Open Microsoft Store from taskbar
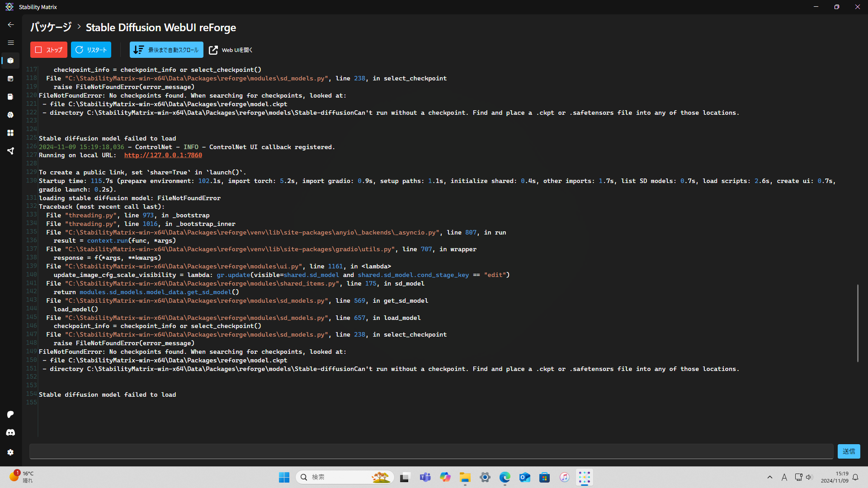 pos(544,477)
